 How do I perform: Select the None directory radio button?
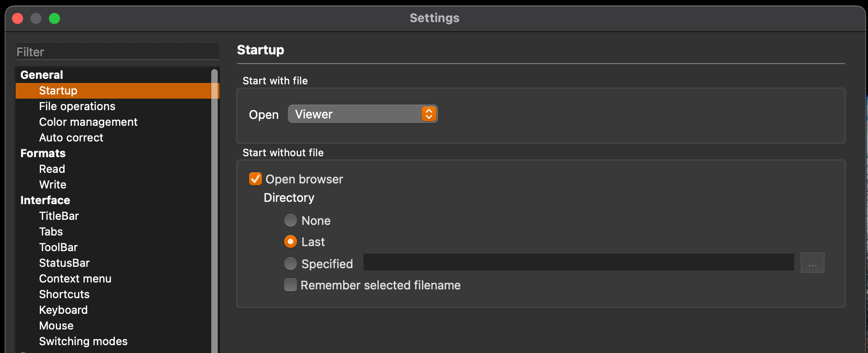[291, 220]
